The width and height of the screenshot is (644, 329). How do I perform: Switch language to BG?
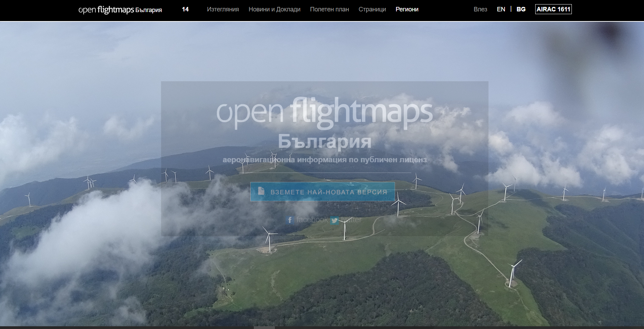(x=521, y=9)
